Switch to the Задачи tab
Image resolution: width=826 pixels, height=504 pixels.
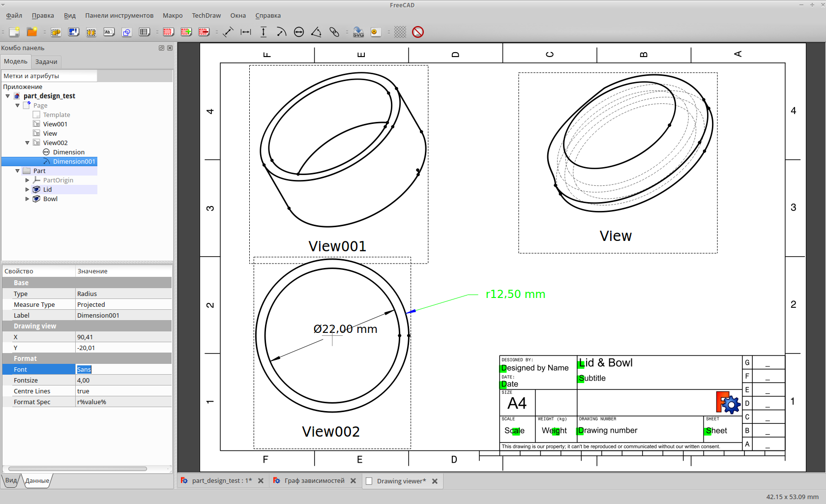pos(46,61)
